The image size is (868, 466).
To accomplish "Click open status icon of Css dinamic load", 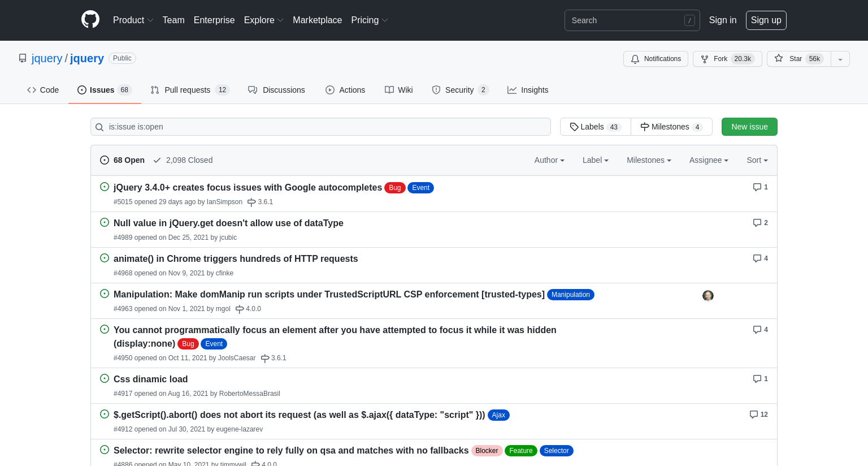I will coord(105,378).
